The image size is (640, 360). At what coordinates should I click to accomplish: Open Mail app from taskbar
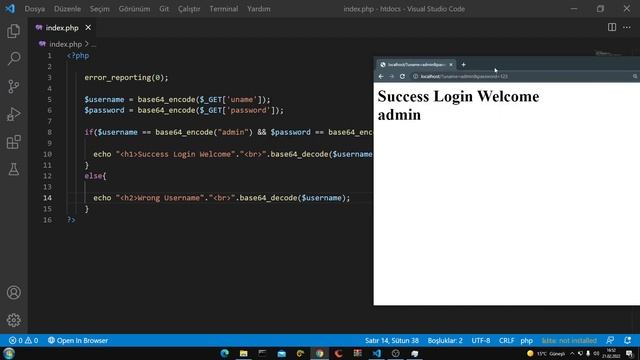pos(282,353)
